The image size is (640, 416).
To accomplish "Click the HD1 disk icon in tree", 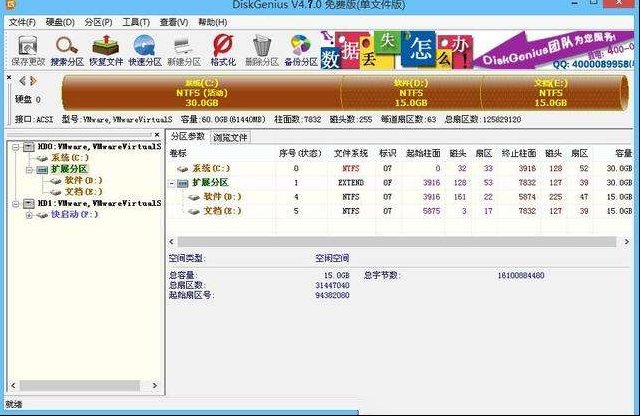I will [29, 203].
